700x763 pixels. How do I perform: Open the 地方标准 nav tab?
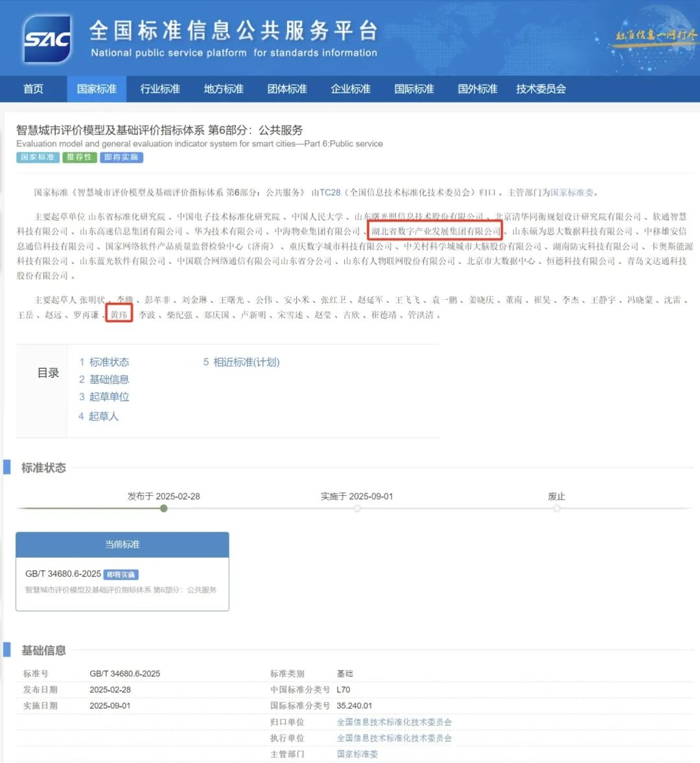click(224, 89)
